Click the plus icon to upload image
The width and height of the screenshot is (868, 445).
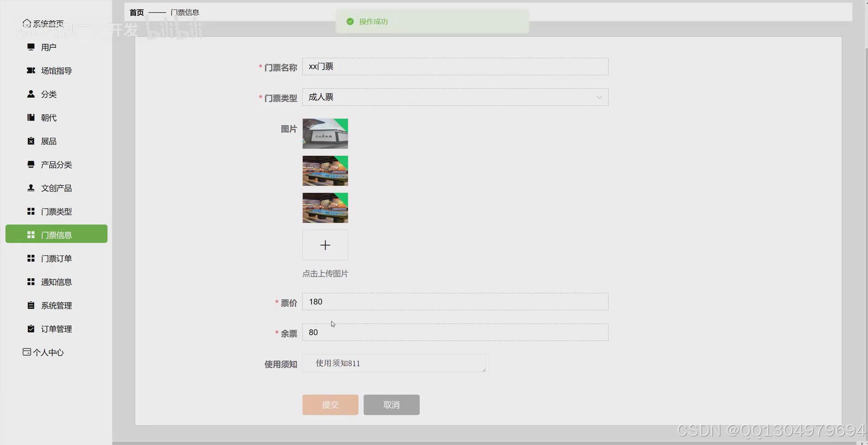click(325, 245)
